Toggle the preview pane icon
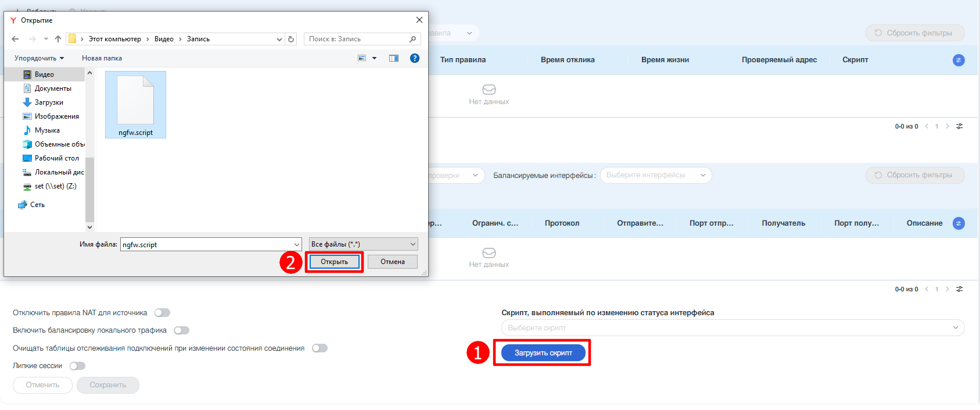Screen dimensions: 980x410 click(x=394, y=58)
